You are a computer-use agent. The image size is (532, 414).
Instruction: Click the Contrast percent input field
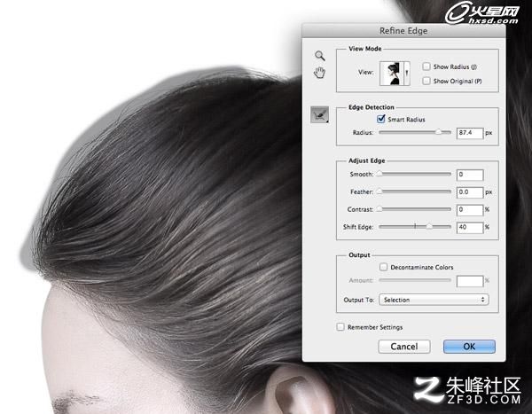[470, 210]
